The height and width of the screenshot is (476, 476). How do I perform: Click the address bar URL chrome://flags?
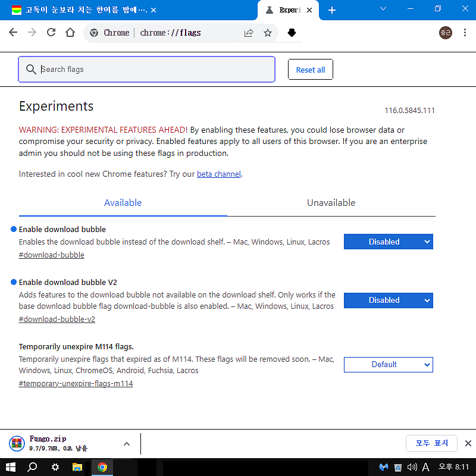[170, 33]
